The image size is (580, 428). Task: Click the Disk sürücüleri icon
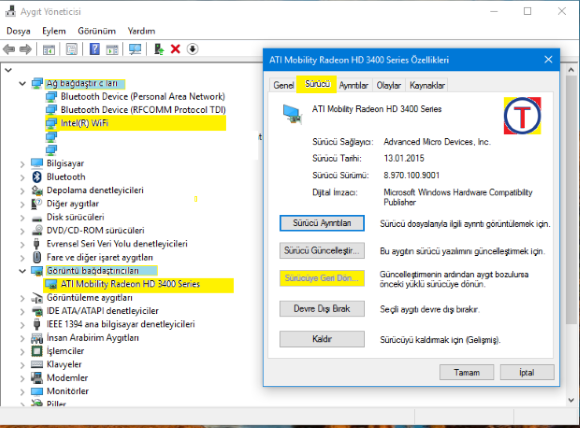click(37, 218)
